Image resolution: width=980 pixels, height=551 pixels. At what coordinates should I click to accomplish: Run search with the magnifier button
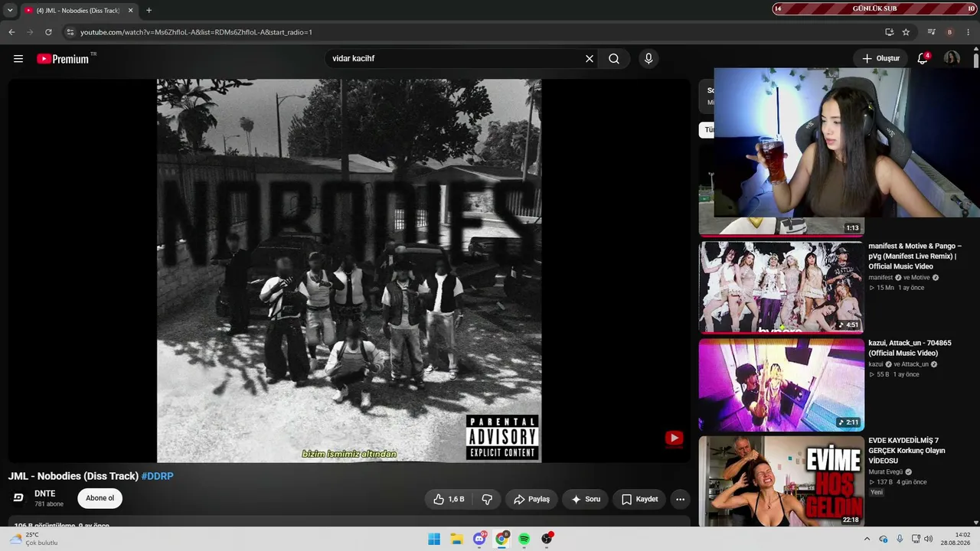(x=614, y=59)
